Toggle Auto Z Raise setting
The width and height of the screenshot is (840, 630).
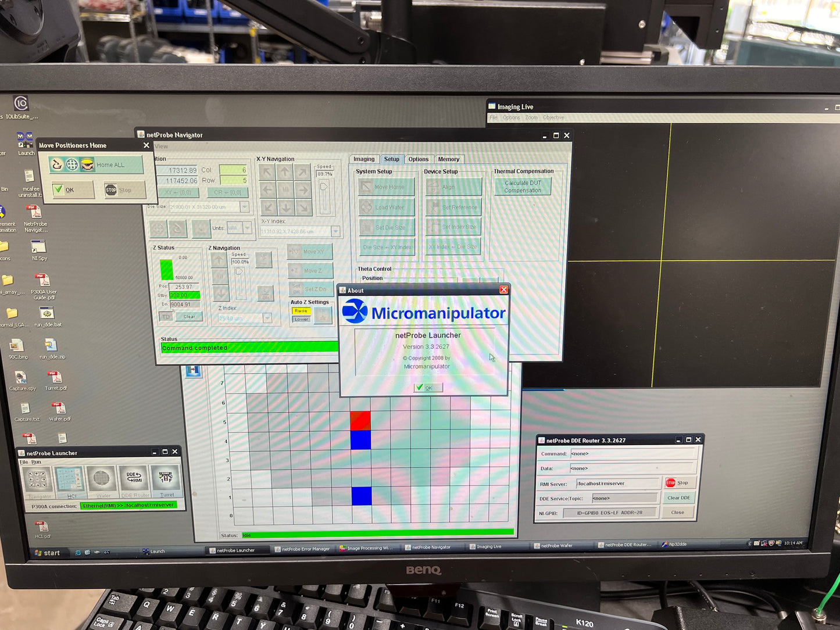click(x=301, y=311)
